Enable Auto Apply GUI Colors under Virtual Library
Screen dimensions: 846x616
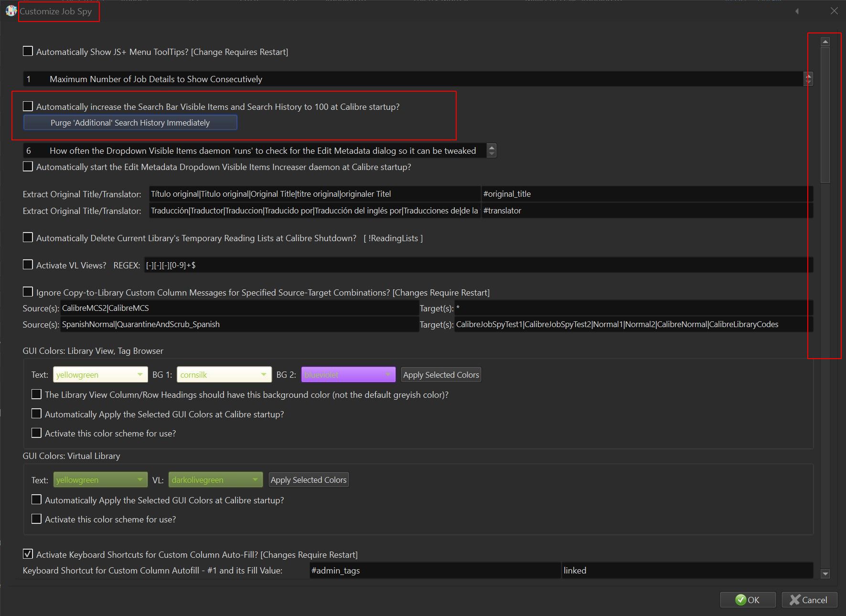(36, 499)
